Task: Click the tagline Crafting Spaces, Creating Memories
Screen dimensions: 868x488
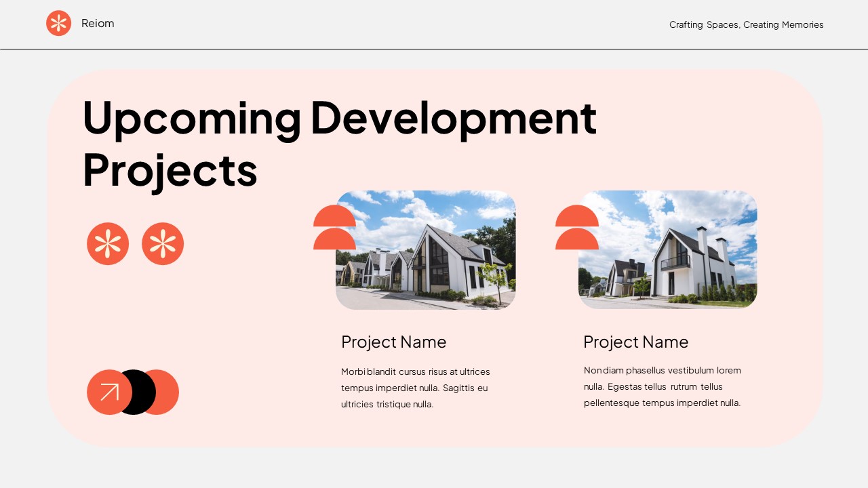Action: coord(747,24)
